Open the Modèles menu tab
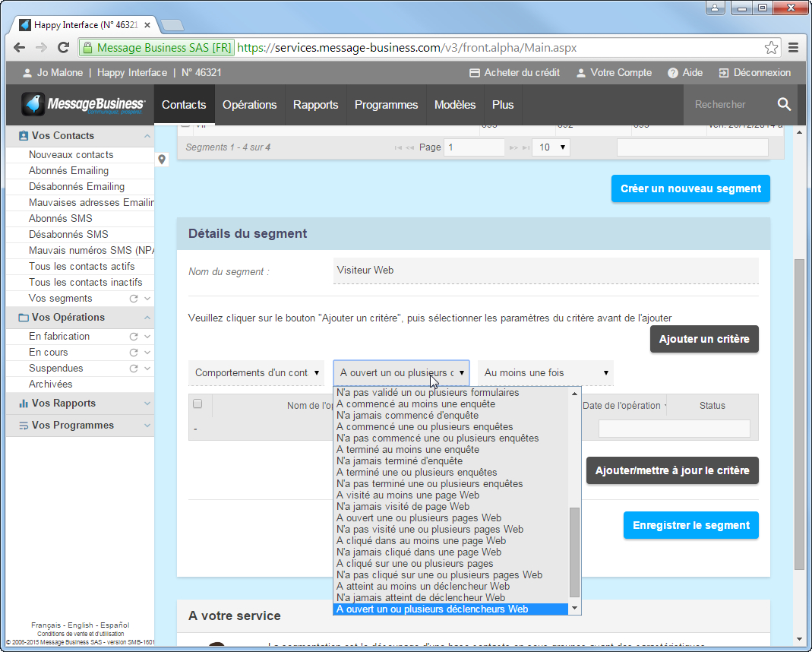Viewport: 812px width, 652px height. pos(454,105)
